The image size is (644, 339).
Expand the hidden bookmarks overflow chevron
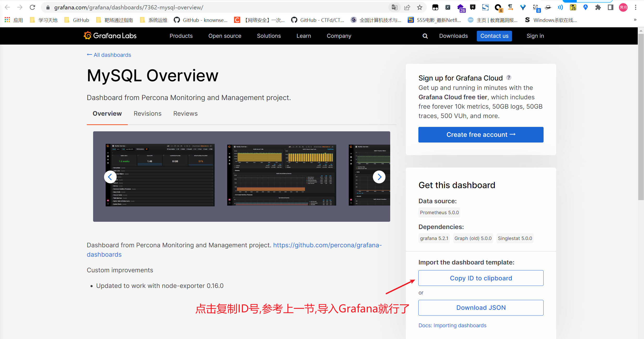(635, 20)
